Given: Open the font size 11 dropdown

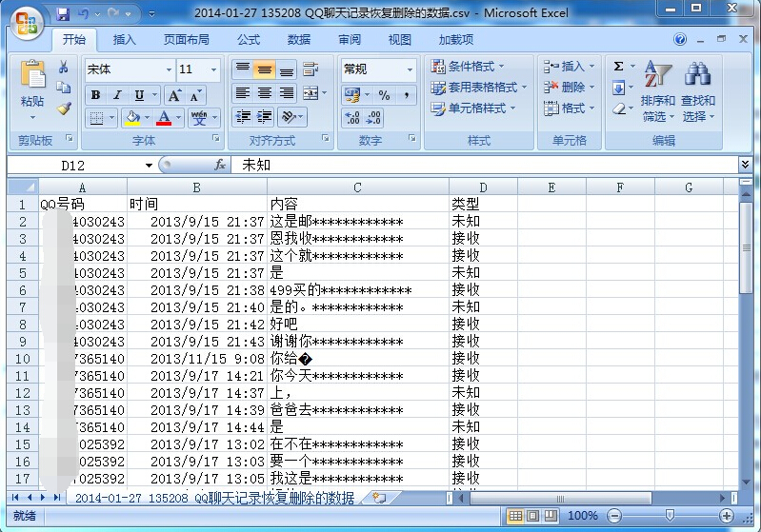Looking at the screenshot, I should point(213,69).
